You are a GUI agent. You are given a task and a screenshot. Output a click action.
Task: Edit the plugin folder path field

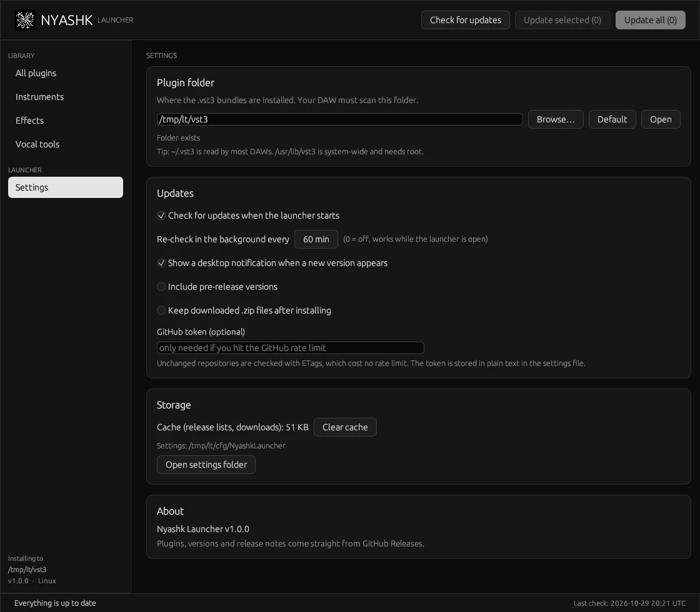[x=340, y=119]
